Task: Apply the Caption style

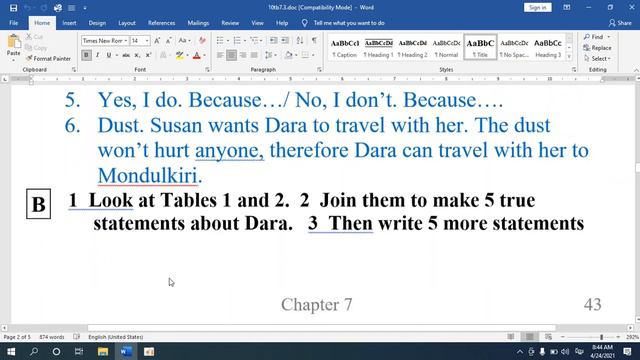Action: coord(344,48)
